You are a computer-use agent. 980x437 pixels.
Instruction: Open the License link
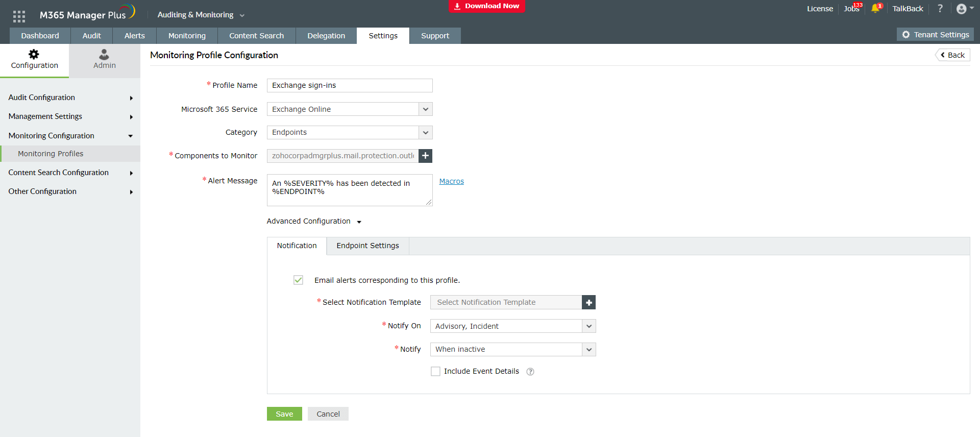pos(820,9)
